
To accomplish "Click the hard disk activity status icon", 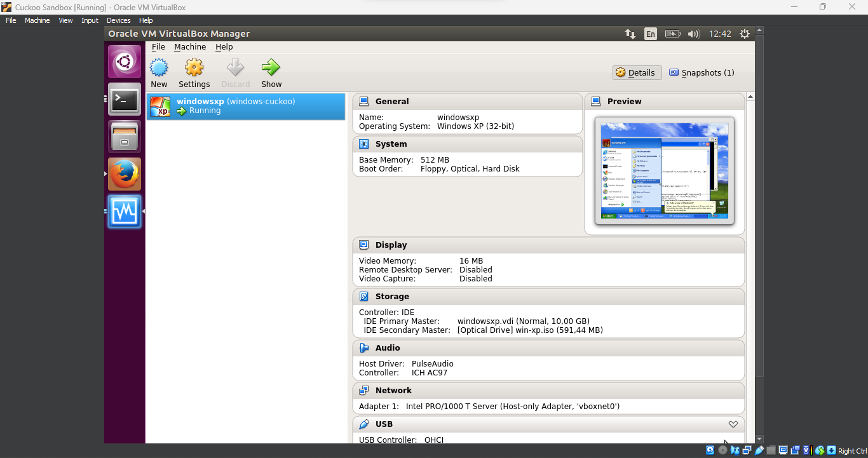I will 710,450.
